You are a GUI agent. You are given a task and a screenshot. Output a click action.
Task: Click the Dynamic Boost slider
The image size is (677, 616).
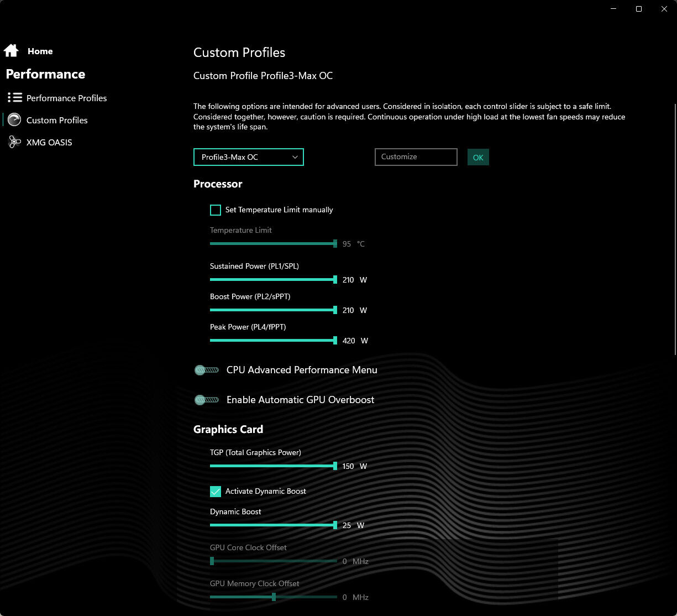tap(274, 525)
